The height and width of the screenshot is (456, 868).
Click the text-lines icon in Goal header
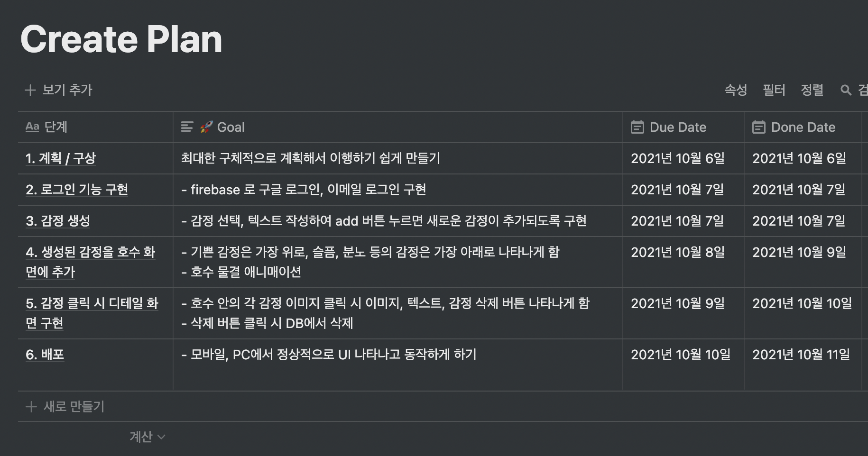(187, 127)
